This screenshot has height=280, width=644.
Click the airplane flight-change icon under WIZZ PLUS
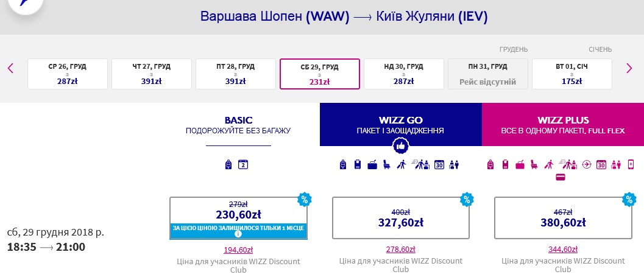click(x=587, y=164)
